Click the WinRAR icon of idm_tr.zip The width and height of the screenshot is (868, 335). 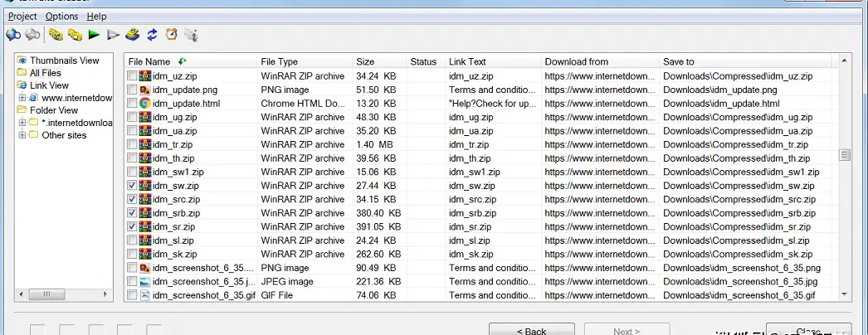coord(145,144)
